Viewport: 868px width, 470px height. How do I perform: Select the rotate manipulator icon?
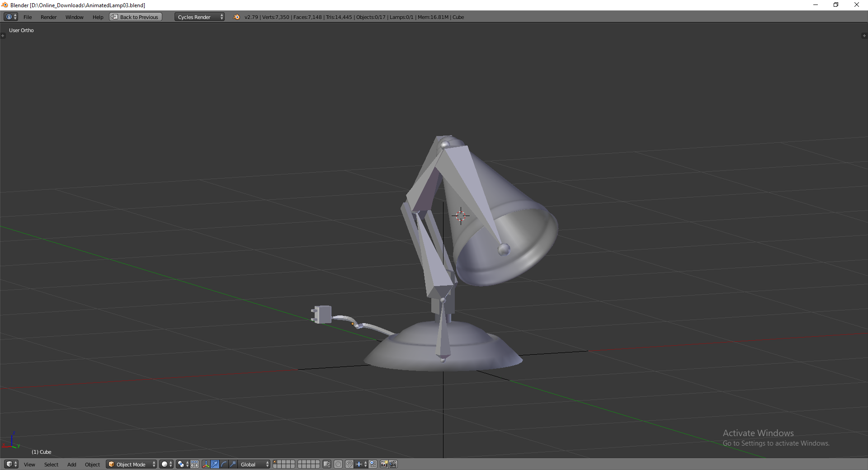click(x=224, y=464)
